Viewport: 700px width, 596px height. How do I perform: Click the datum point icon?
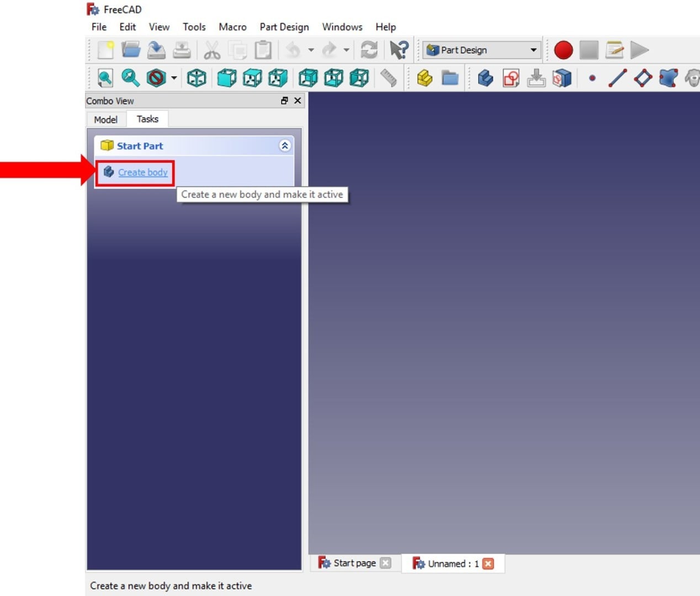[592, 78]
